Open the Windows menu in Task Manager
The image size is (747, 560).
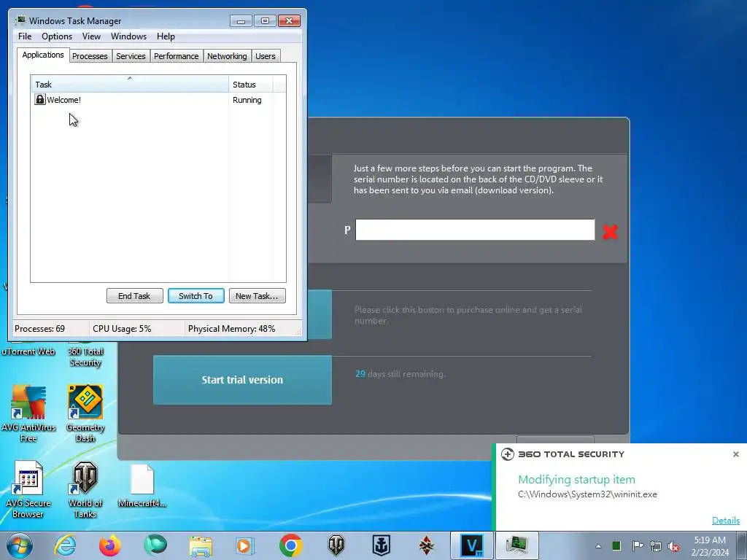(128, 36)
